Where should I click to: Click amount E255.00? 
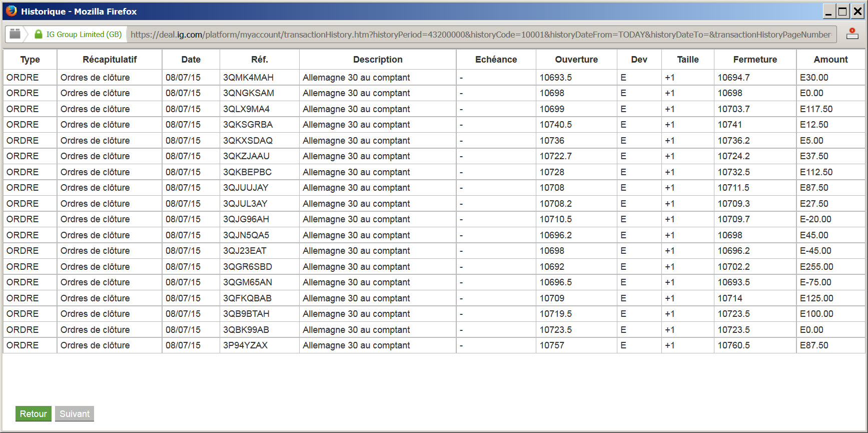click(x=816, y=267)
